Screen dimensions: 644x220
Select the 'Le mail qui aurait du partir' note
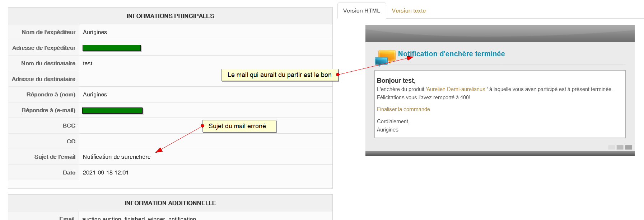(x=280, y=75)
